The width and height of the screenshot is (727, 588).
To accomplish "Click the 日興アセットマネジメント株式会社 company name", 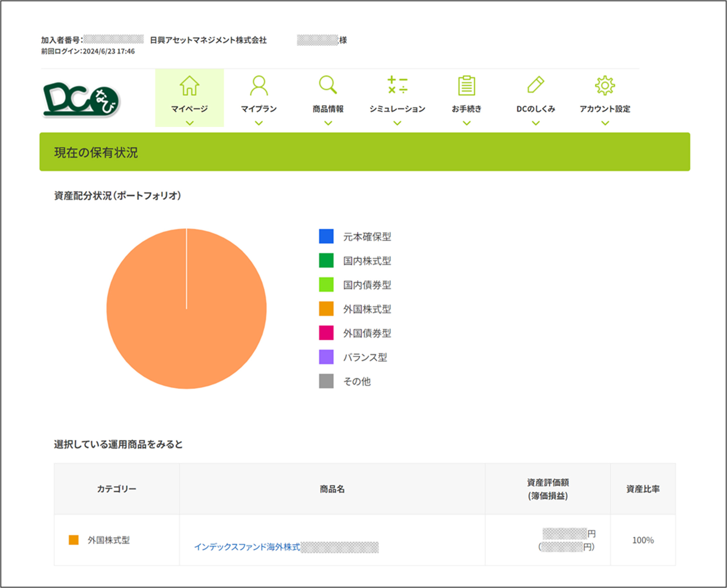I will pos(208,40).
